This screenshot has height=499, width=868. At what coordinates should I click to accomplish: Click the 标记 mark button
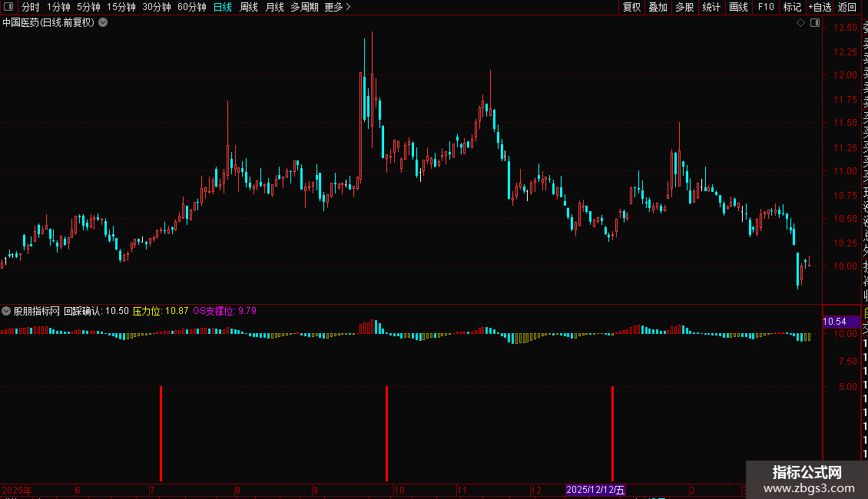tap(792, 7)
